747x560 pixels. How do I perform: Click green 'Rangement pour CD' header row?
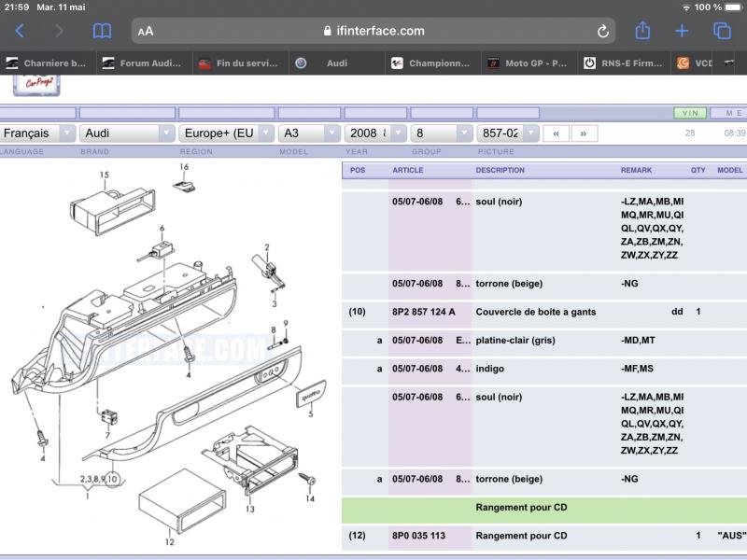coord(544,510)
